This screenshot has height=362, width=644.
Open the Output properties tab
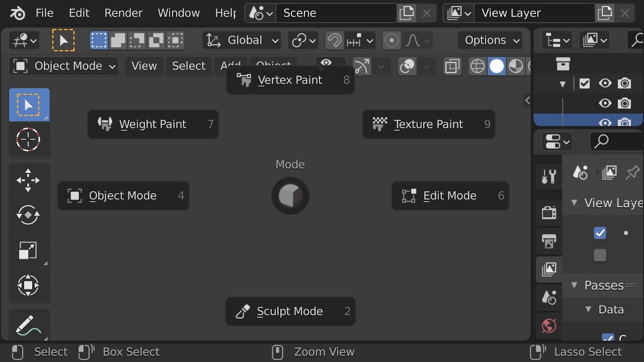(x=549, y=241)
